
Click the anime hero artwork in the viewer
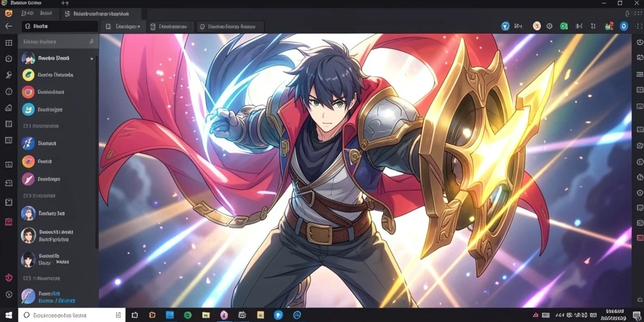[x=365, y=170]
